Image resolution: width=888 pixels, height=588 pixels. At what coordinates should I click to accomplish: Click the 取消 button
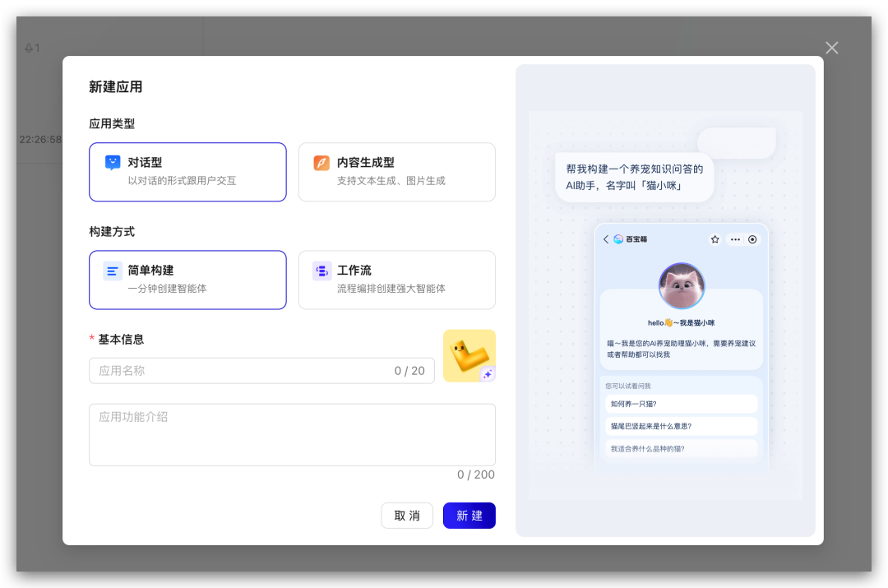pyautogui.click(x=407, y=516)
